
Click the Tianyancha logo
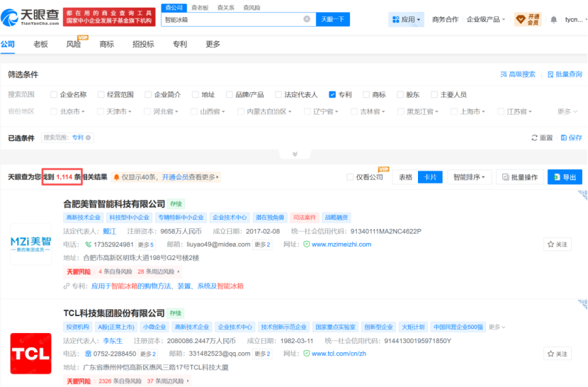click(x=30, y=17)
